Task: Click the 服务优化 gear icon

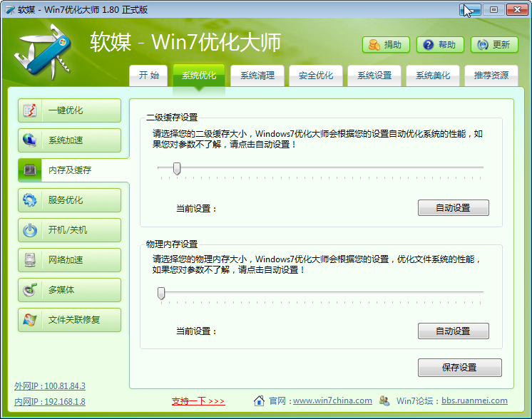Action: coord(30,200)
